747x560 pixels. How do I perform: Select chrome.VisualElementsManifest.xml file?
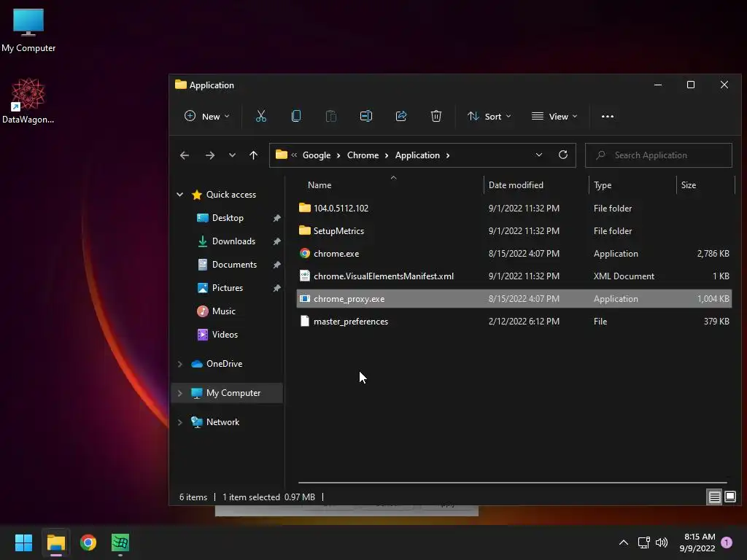(x=514, y=276)
